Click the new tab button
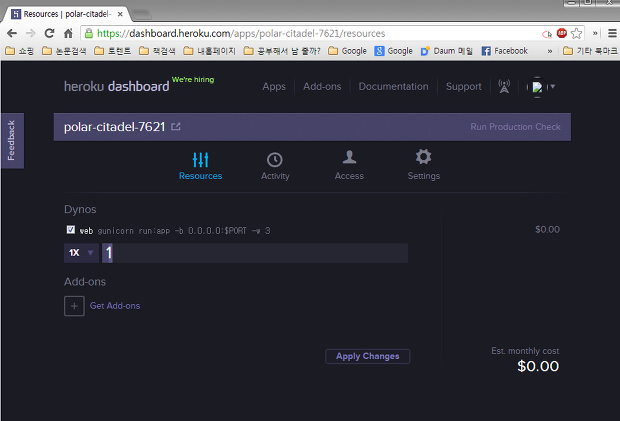This screenshot has height=421, width=620. (141, 15)
